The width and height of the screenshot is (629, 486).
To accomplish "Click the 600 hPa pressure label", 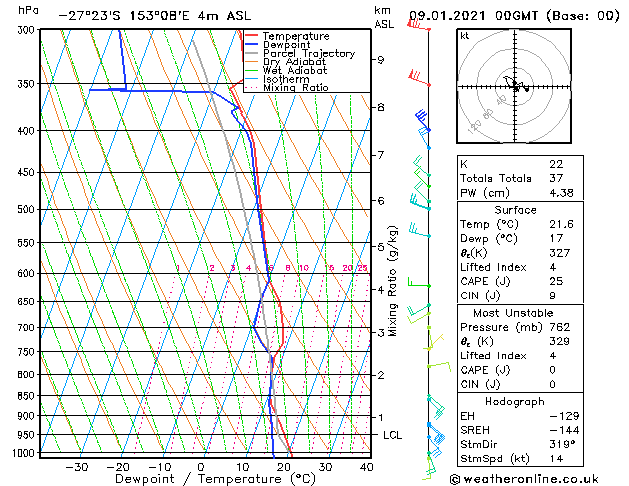I will coord(28,273).
